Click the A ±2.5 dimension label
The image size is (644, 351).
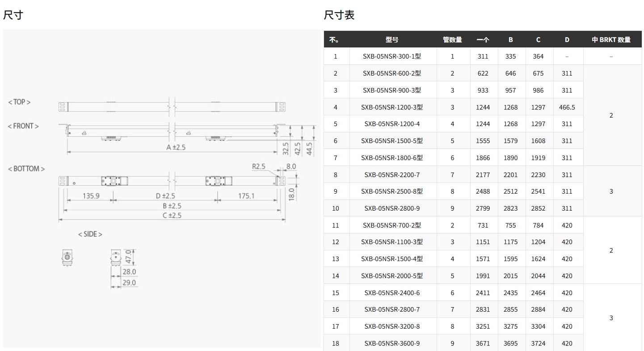pos(176,147)
